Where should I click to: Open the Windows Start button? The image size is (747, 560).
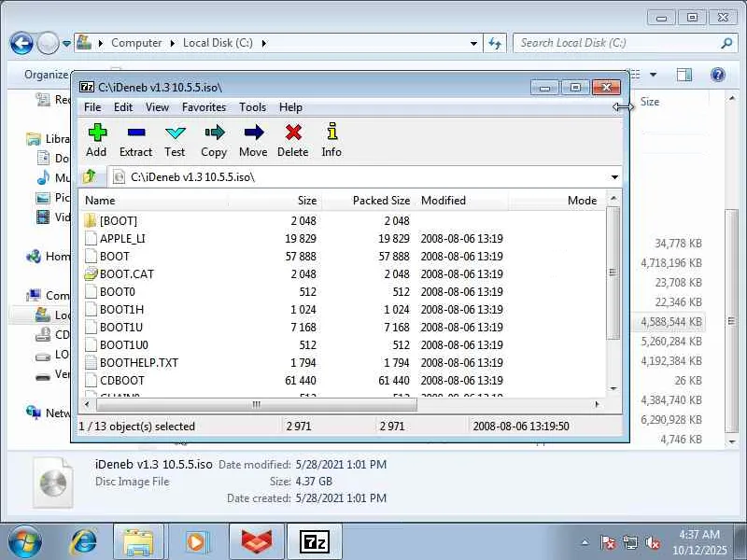click(x=24, y=542)
